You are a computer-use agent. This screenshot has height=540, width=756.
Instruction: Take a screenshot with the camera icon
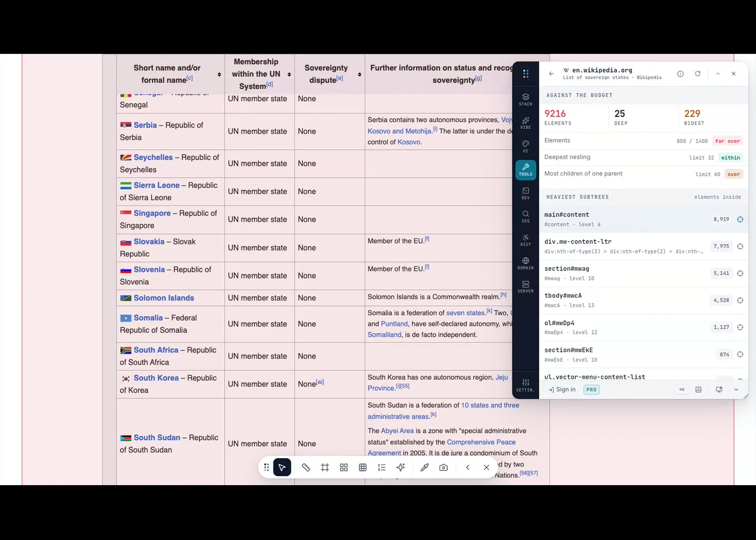coord(443,467)
